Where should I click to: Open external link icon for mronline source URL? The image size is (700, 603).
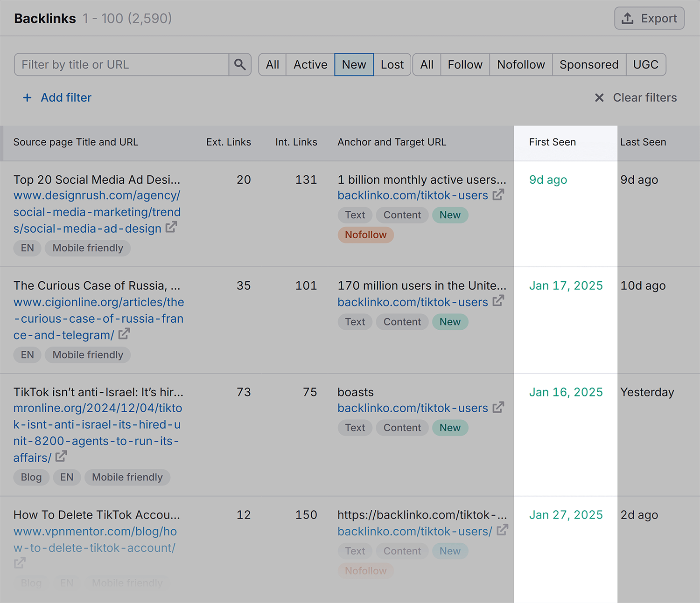click(x=61, y=457)
